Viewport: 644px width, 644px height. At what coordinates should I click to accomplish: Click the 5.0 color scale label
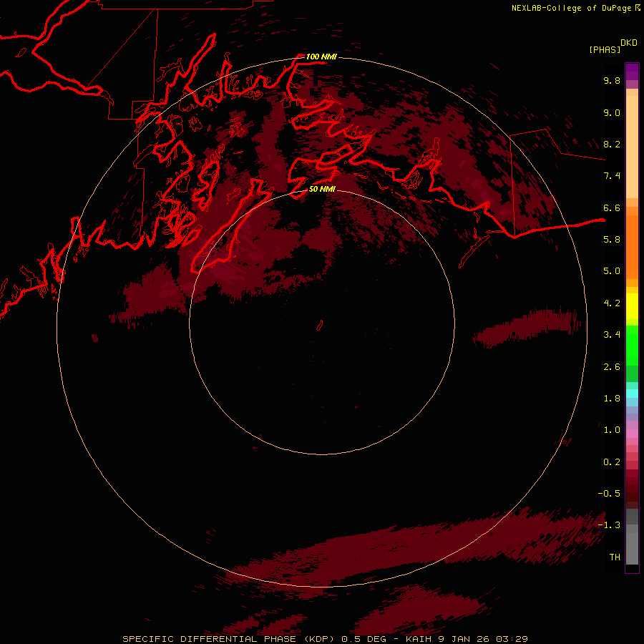[x=612, y=271]
